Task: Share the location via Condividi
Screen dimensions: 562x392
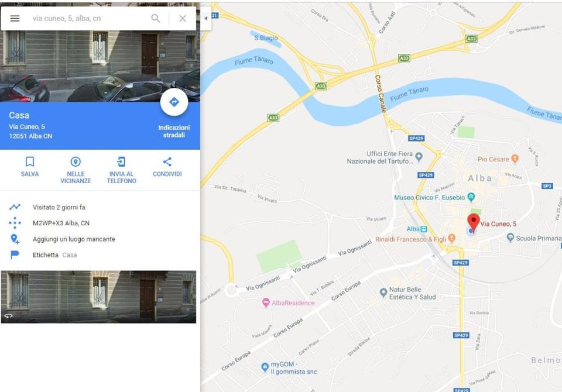Action: 167,167
